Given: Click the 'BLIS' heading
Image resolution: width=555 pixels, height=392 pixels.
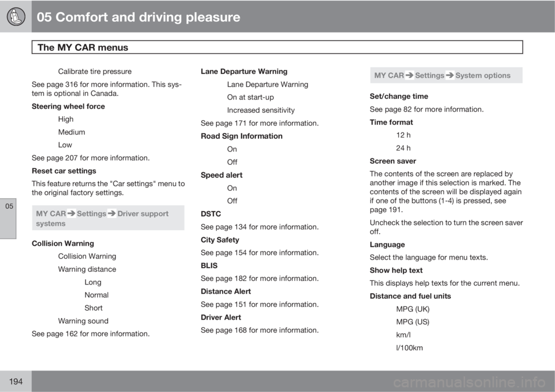Looking at the screenshot, I should click(x=209, y=265).
